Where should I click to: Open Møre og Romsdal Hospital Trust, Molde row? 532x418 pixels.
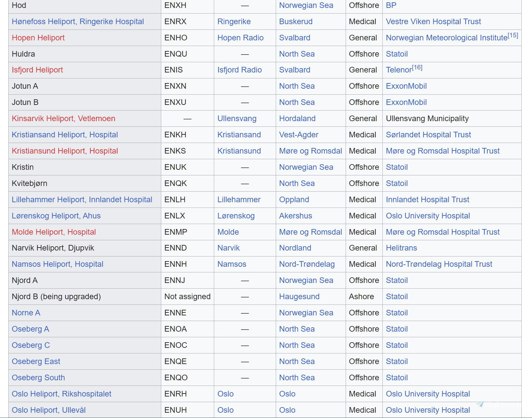(443, 232)
